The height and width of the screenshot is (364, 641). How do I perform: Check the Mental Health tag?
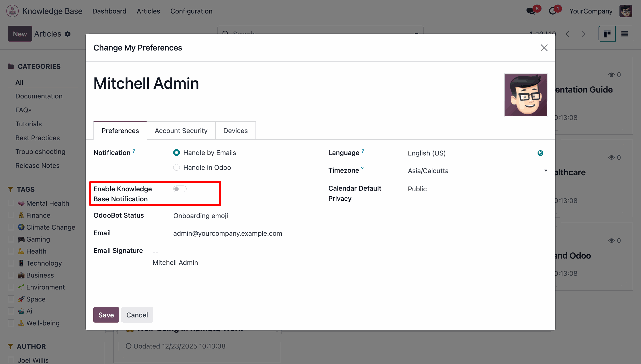tap(11, 203)
